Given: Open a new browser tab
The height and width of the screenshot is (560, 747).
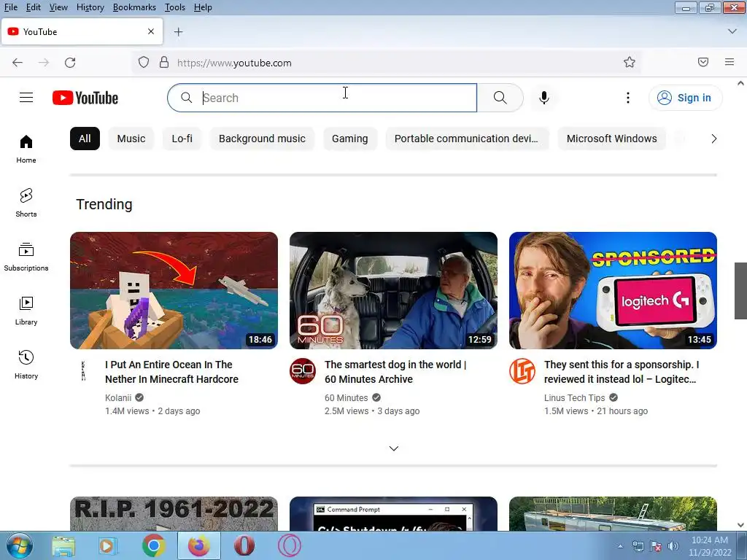Looking at the screenshot, I should (178, 32).
